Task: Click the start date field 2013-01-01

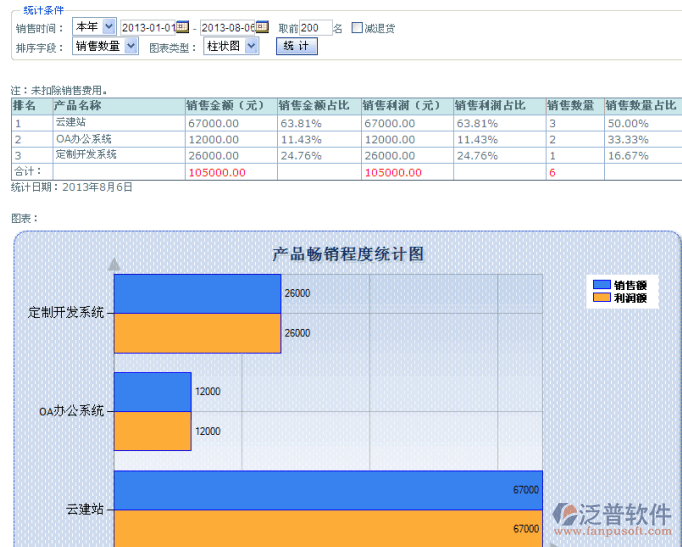Action: point(147,28)
